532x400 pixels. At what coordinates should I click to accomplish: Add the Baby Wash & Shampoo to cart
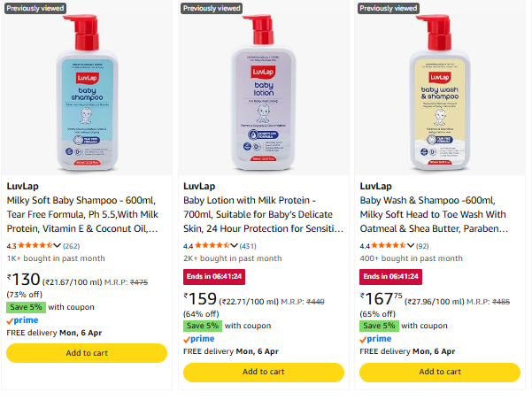441,372
